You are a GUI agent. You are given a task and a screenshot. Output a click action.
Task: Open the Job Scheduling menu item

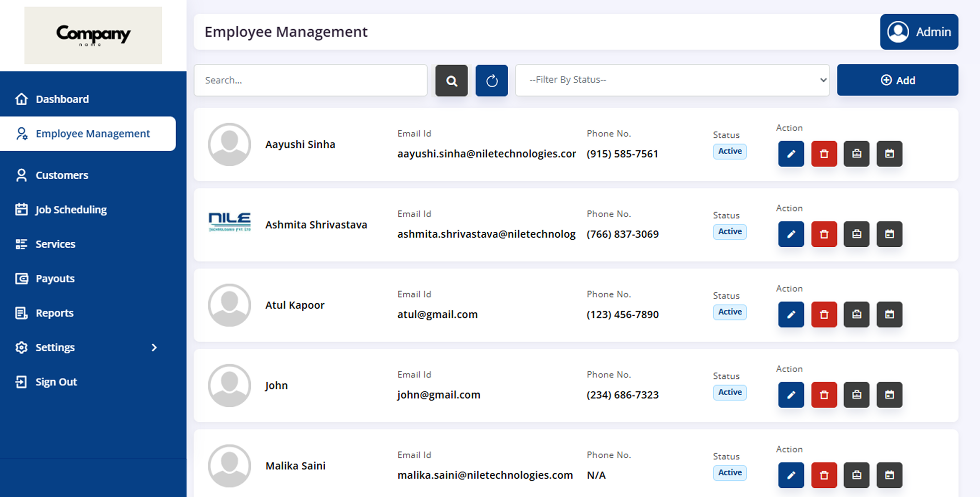pos(71,210)
